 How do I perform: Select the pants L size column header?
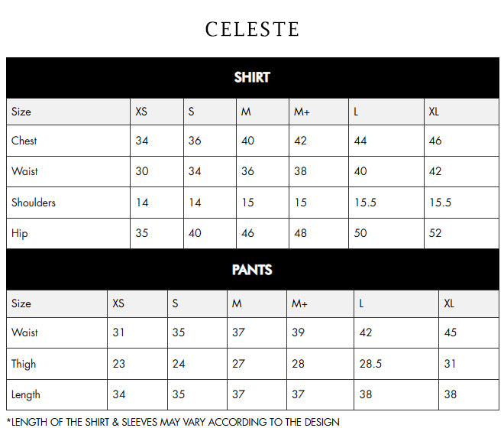point(361,303)
